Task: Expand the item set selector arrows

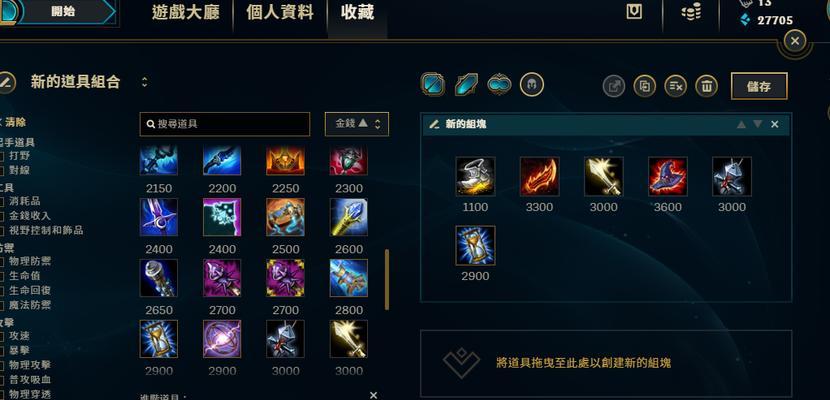Action: point(145,82)
